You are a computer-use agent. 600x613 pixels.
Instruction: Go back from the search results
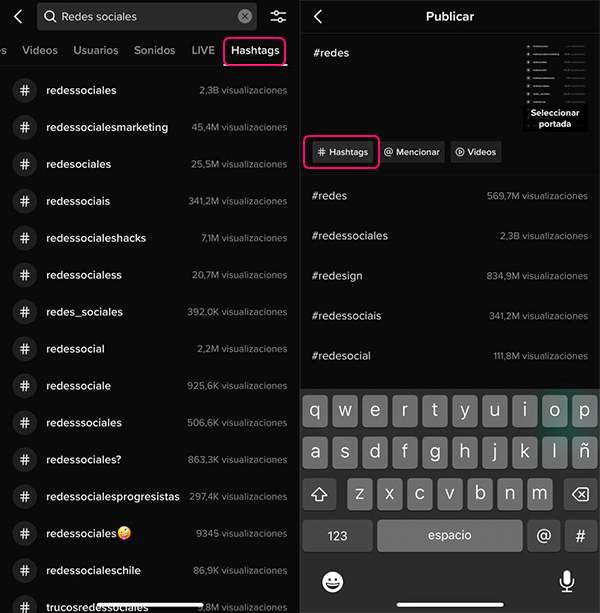click(x=18, y=16)
